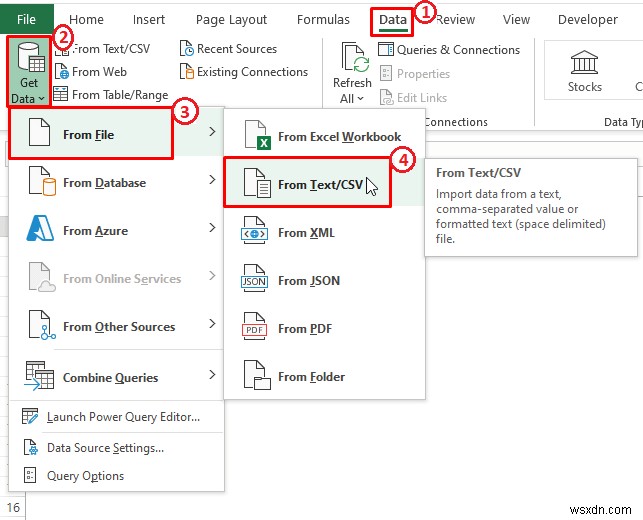Viewport: 643px width, 520px height.
Task: Expand Combine Queries submenu arrow
Action: tap(212, 374)
